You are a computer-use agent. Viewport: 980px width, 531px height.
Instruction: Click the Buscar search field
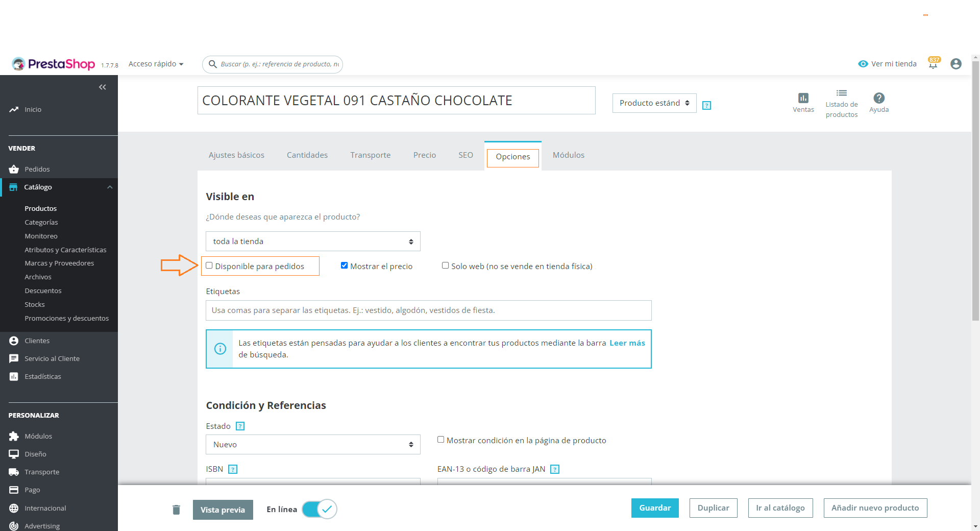273,64
